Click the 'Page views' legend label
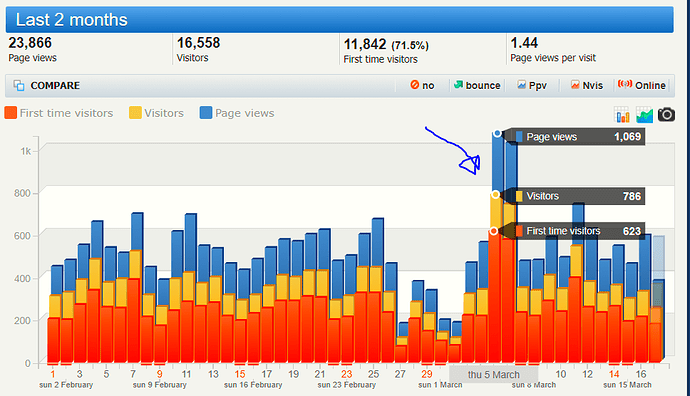Screen dimensions: 690x396 pos(245,114)
